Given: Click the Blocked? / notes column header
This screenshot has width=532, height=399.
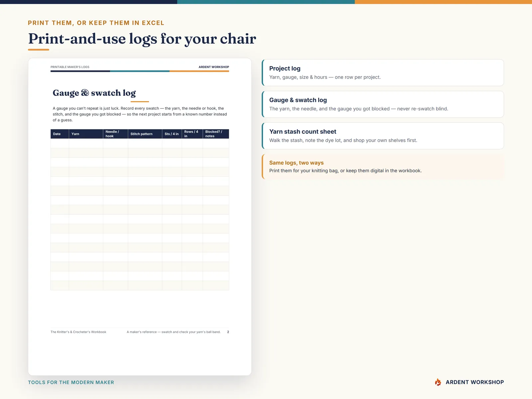Looking at the screenshot, I should click(x=216, y=134).
